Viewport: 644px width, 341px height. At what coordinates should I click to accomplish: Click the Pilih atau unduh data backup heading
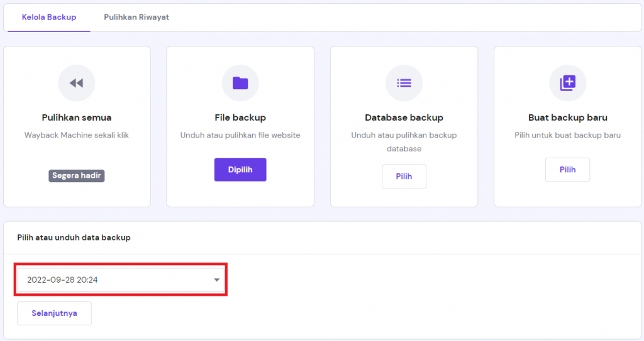tap(74, 237)
